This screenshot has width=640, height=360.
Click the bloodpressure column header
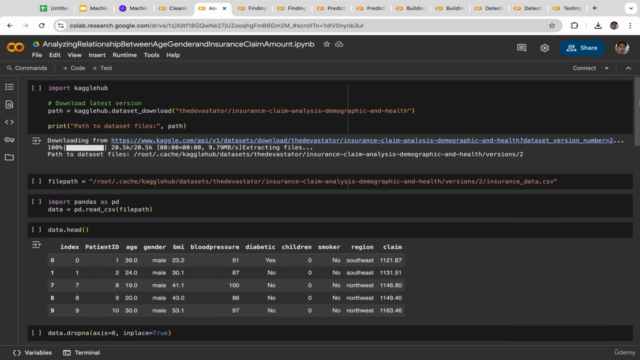(215, 247)
